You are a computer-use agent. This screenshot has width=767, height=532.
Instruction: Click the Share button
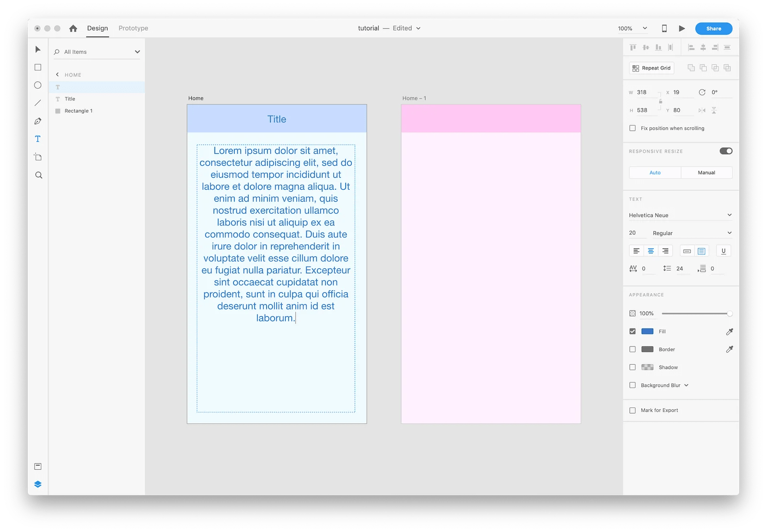714,29
